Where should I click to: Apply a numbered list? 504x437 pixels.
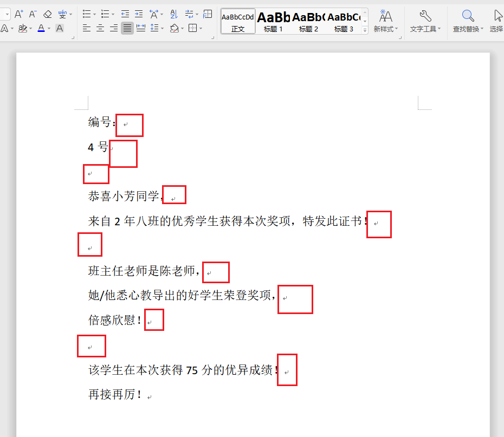click(105, 14)
